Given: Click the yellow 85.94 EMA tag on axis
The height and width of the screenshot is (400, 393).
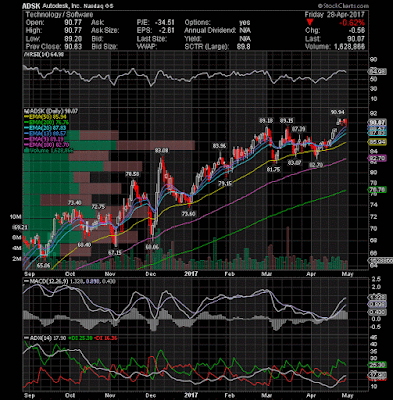Looking at the screenshot, I should (x=377, y=142).
